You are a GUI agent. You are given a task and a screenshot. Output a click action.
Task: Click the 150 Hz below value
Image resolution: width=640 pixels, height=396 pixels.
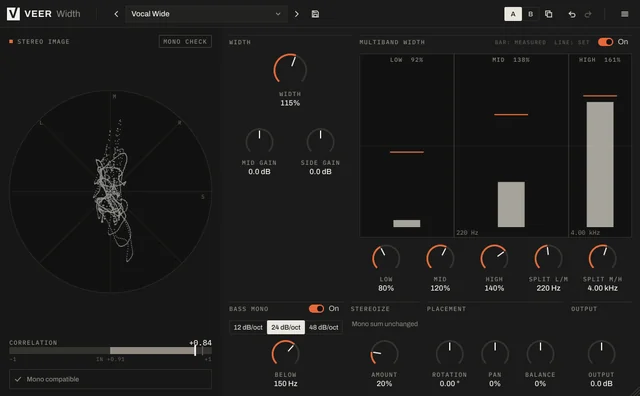(x=285, y=383)
